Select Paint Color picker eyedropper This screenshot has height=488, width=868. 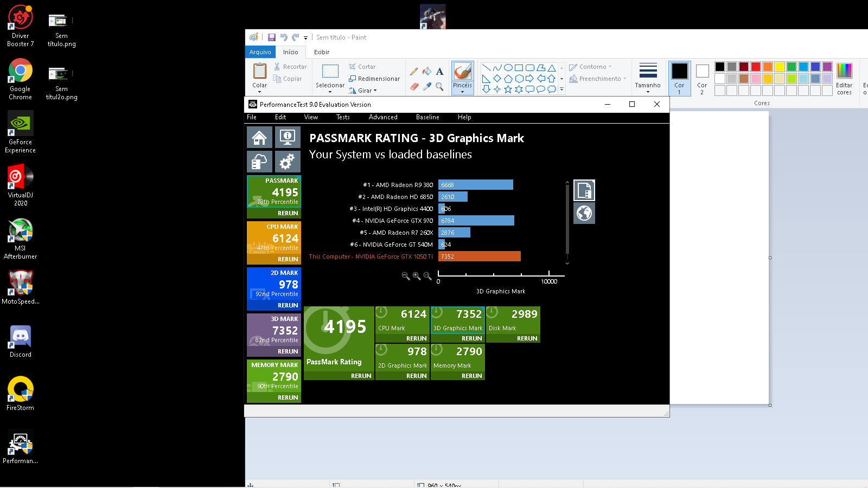pos(427,86)
